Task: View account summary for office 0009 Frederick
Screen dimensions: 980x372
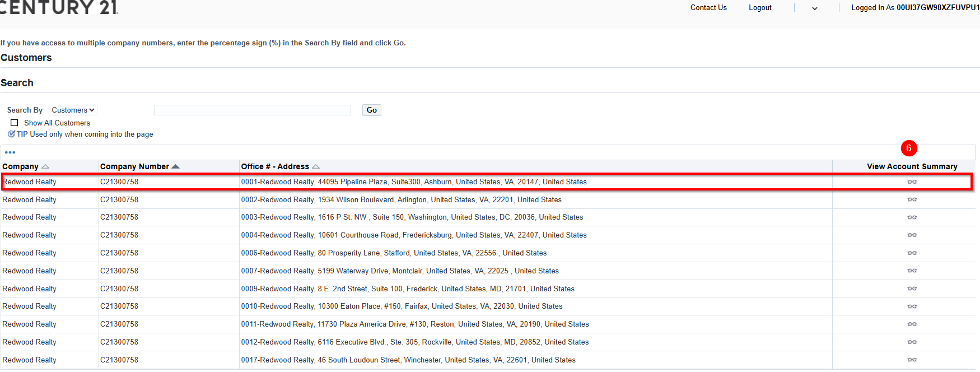Action: click(x=912, y=289)
